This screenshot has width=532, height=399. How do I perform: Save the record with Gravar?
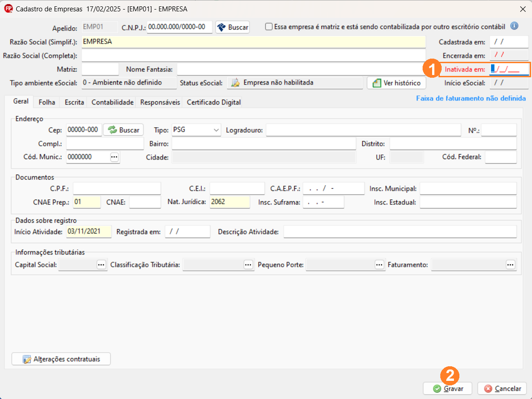tap(448, 389)
